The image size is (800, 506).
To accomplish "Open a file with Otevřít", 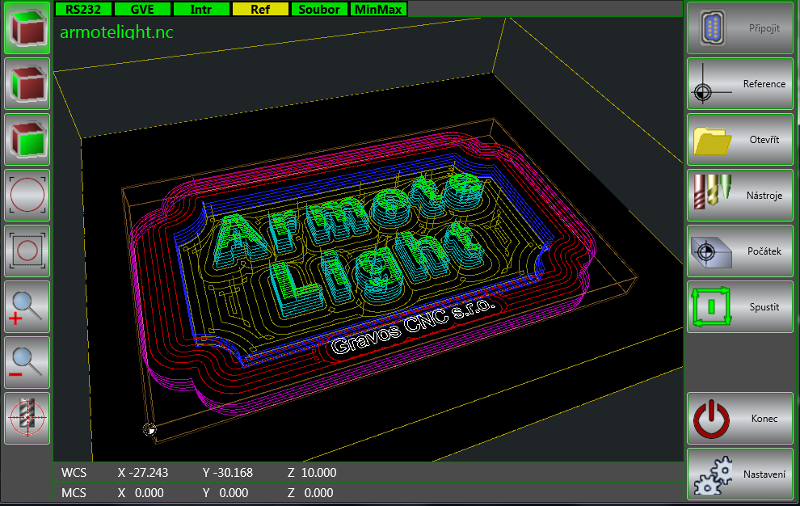I will click(740, 139).
